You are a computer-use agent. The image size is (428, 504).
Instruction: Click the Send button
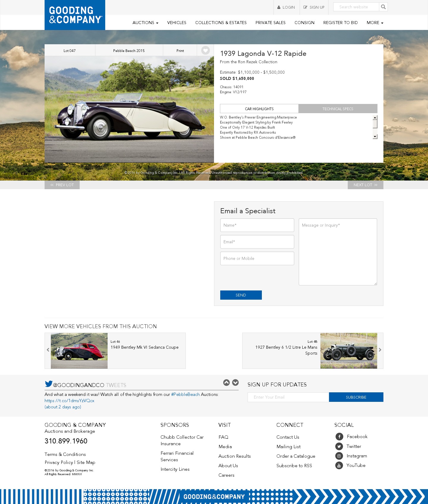[x=241, y=295]
